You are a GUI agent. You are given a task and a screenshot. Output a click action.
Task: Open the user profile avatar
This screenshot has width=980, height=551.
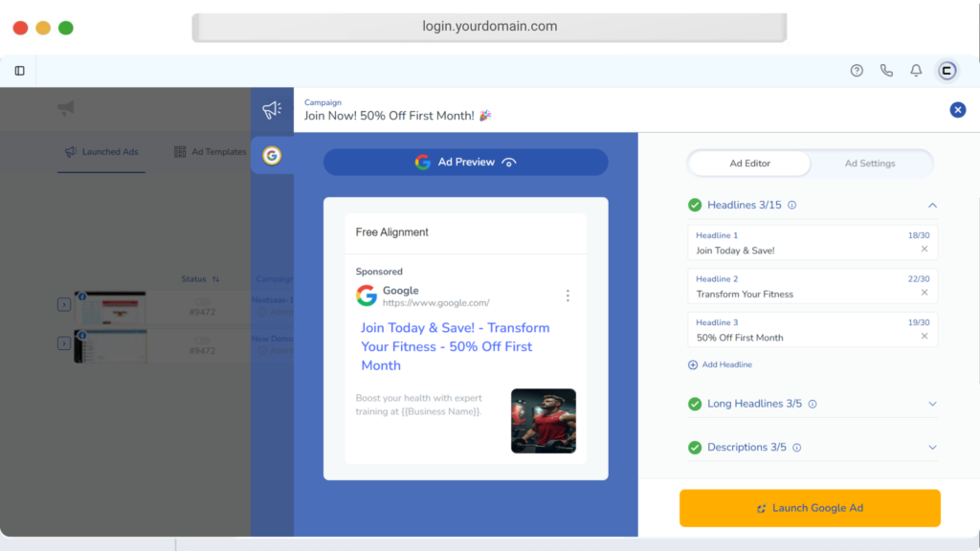tap(947, 71)
